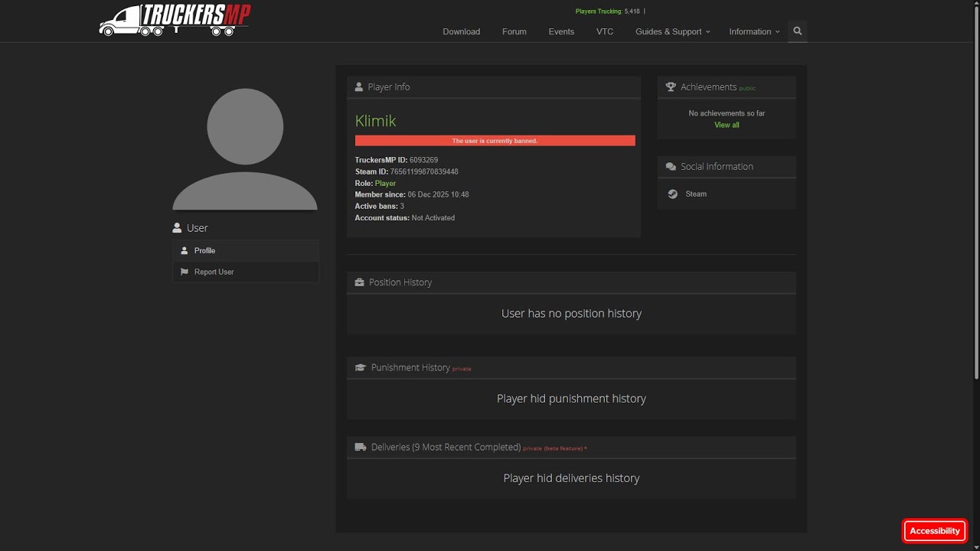This screenshot has height=551, width=980.
Task: Click the Klimik username heading
Action: [375, 121]
